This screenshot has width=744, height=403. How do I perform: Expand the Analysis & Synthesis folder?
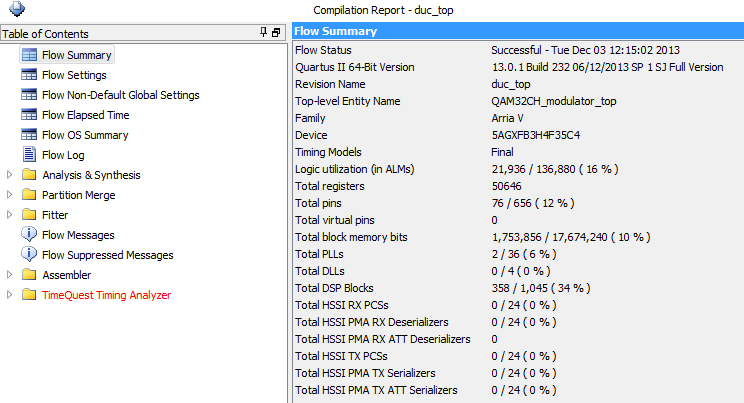point(9,175)
